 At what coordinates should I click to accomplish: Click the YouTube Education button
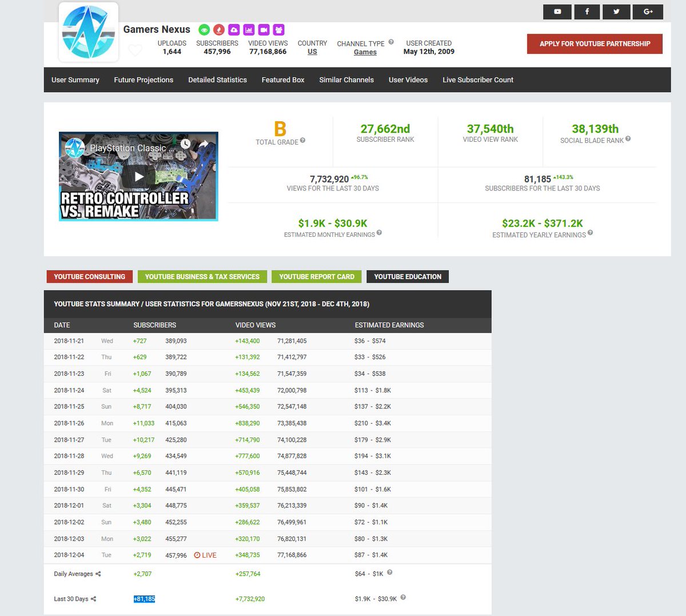tap(408, 277)
